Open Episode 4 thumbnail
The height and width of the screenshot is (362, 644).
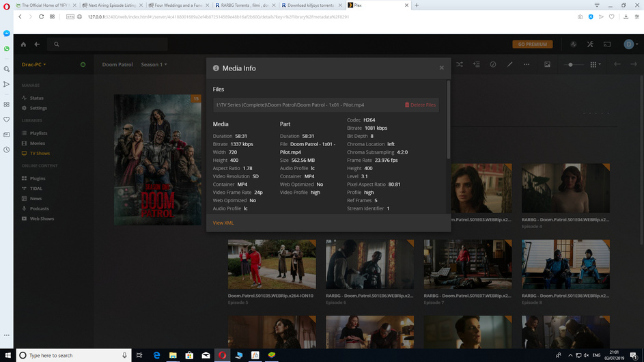[x=565, y=189]
